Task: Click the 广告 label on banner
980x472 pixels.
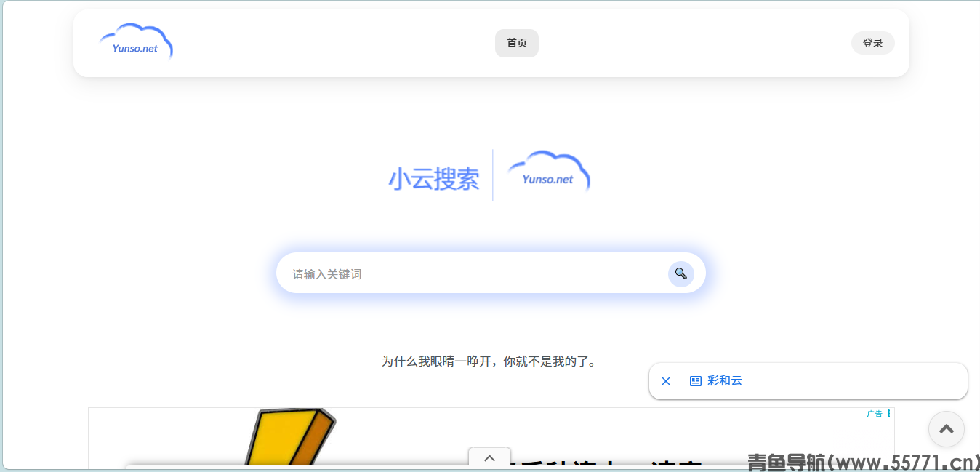Action: point(875,414)
